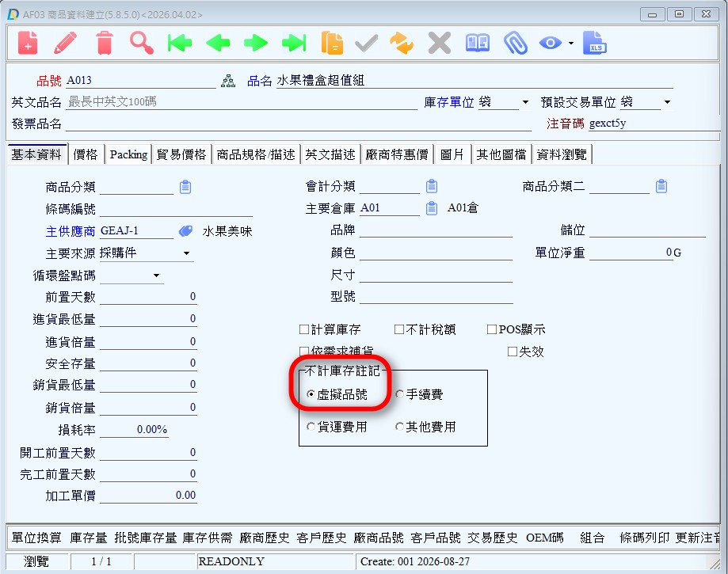Image resolution: width=728 pixels, height=574 pixels.
Task: Export to XLS file icon
Action: pyautogui.click(x=595, y=44)
